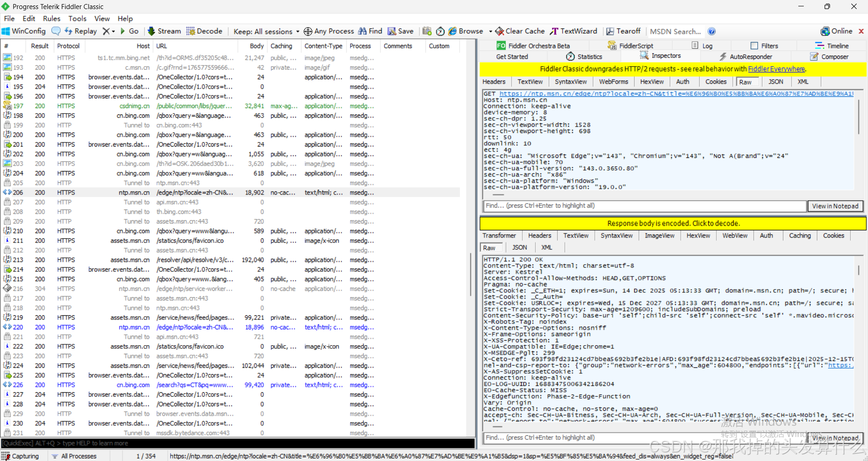Click session 199 tunnel lock icon
The width and height of the screenshot is (868, 461).
(x=7, y=125)
